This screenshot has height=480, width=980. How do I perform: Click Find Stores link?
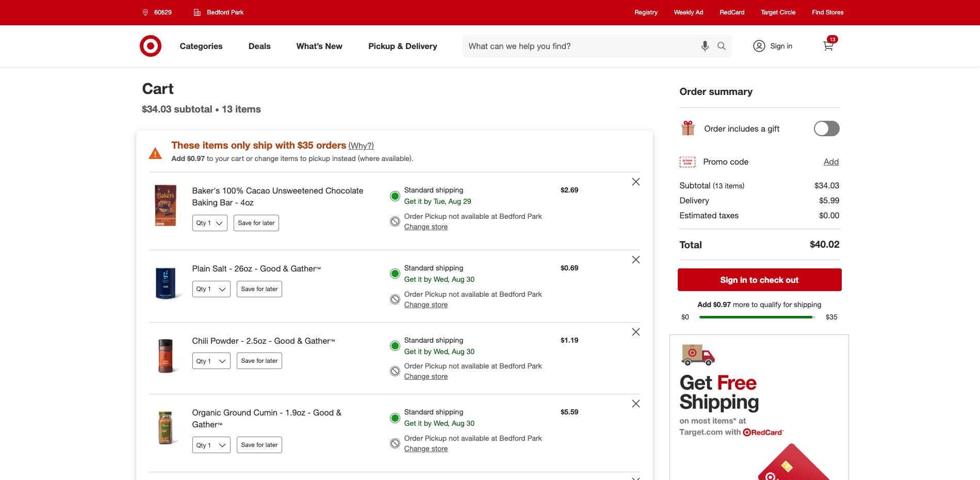(x=827, y=12)
